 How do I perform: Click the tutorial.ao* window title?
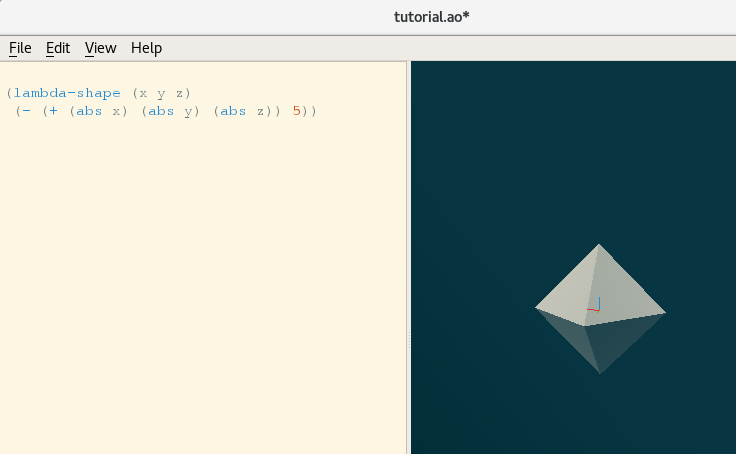coord(432,17)
